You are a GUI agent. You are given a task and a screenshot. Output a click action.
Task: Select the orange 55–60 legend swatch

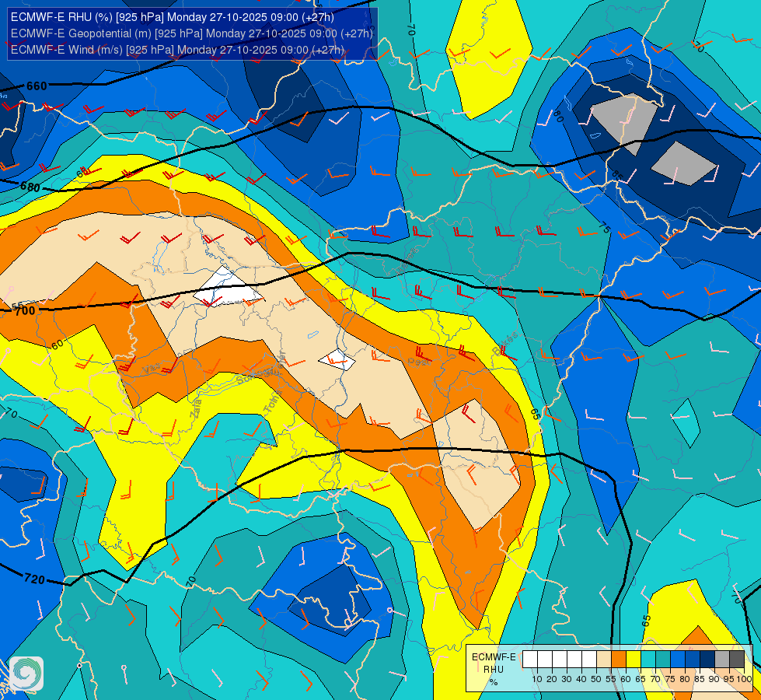coord(618,660)
